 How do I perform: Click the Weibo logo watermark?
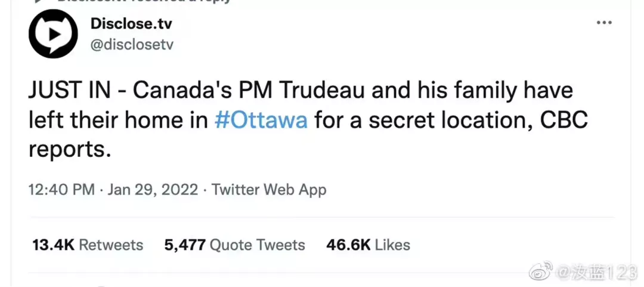[x=541, y=273]
